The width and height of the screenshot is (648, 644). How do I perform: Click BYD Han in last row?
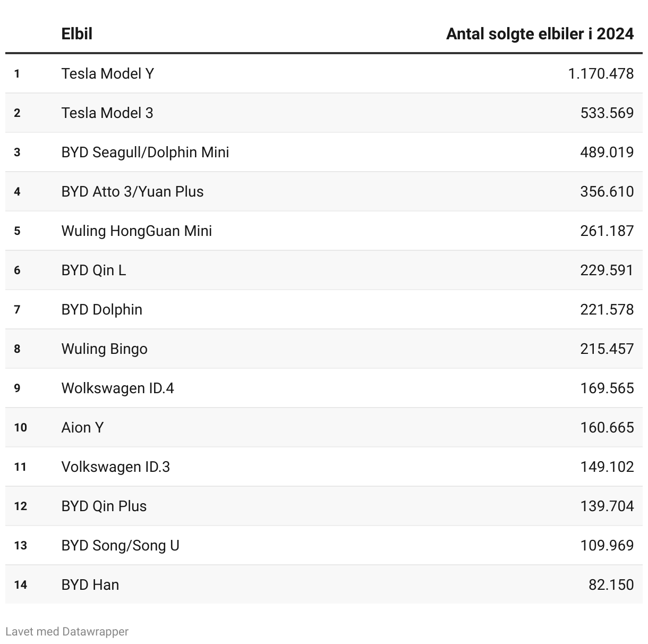tap(90, 584)
